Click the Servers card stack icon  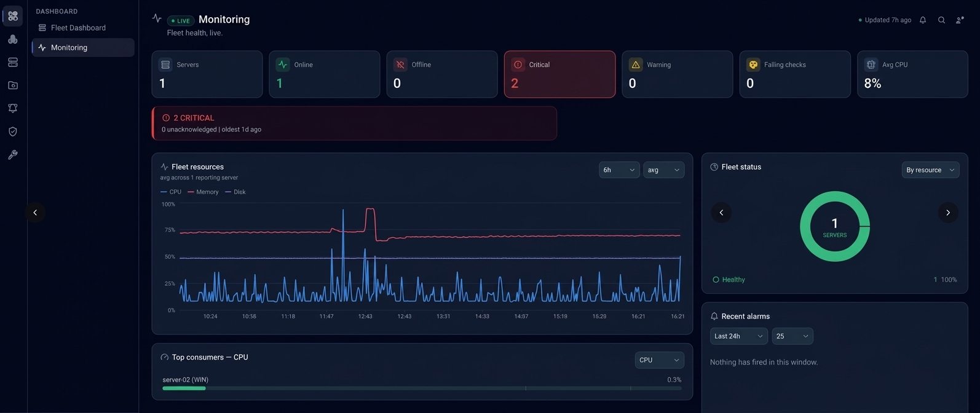(x=165, y=65)
